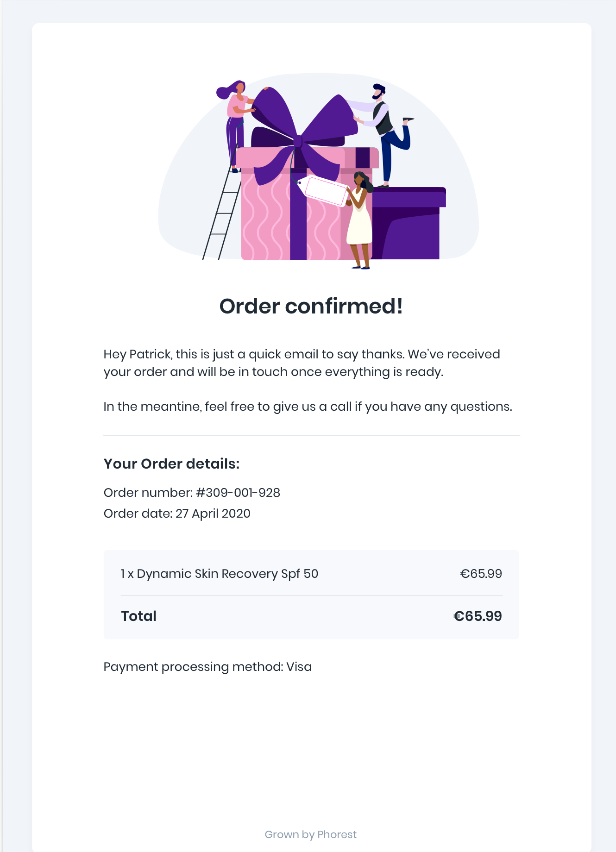The height and width of the screenshot is (852, 616).
Task: Click the bearded man in the illustration
Action: coord(383,135)
